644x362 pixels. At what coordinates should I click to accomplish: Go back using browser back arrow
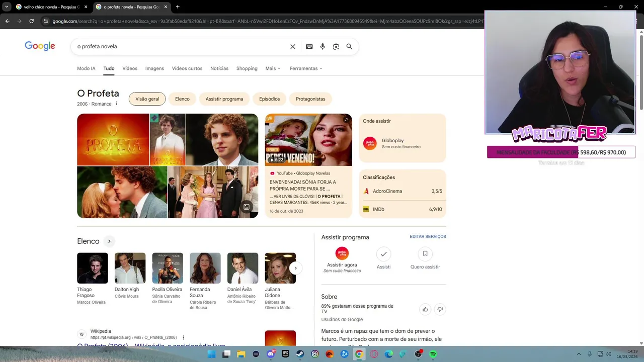click(x=7, y=21)
